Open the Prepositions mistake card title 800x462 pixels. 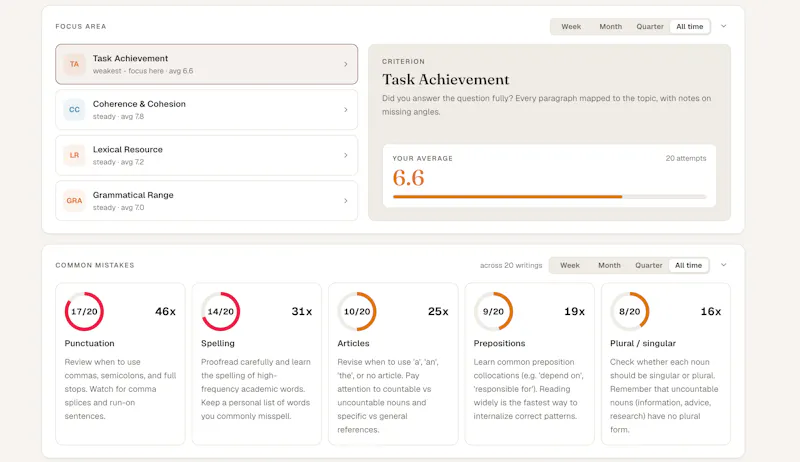point(499,343)
